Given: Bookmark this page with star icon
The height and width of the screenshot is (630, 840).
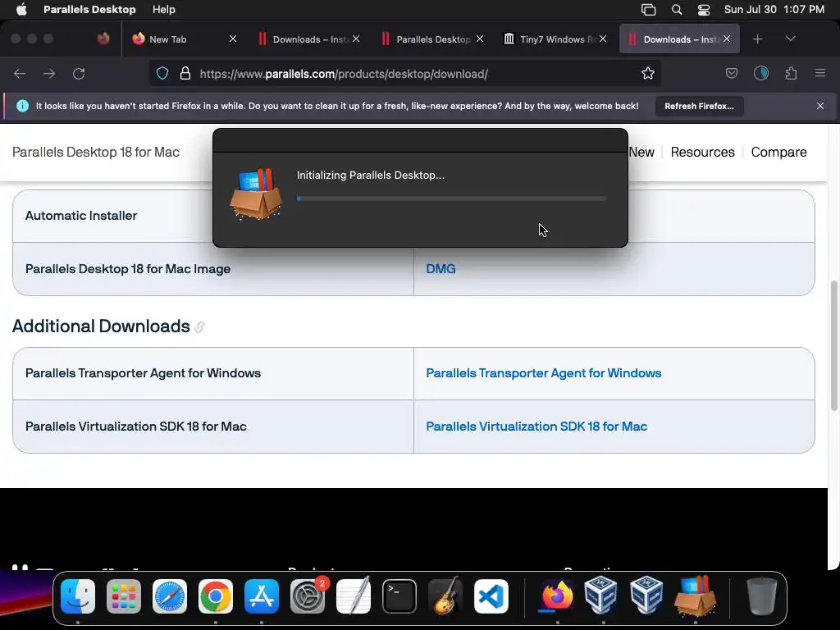Looking at the screenshot, I should 648,74.
